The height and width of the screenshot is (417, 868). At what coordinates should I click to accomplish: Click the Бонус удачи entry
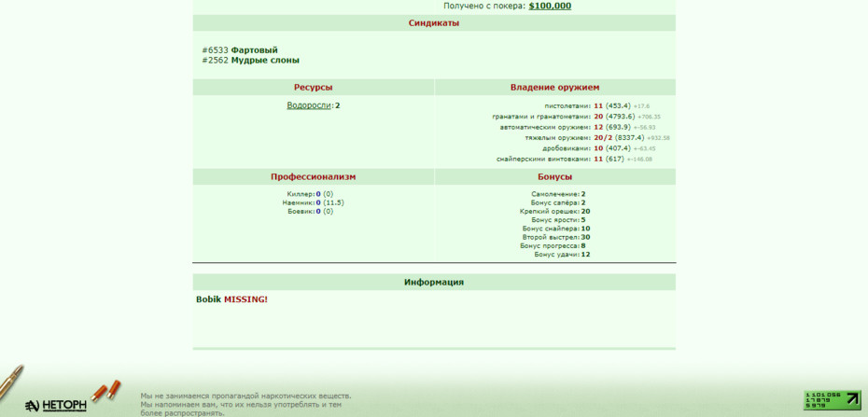[562, 255]
